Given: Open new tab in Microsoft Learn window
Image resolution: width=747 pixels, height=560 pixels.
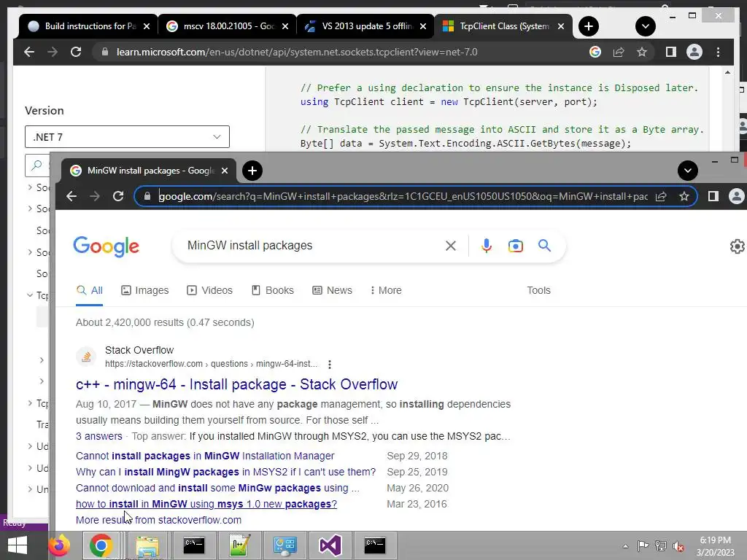Looking at the screenshot, I should tap(589, 26).
